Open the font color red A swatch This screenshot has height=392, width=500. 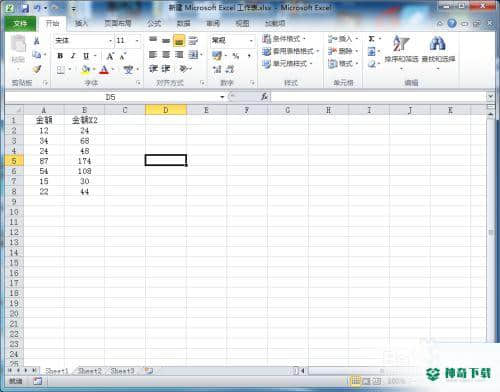(x=104, y=69)
